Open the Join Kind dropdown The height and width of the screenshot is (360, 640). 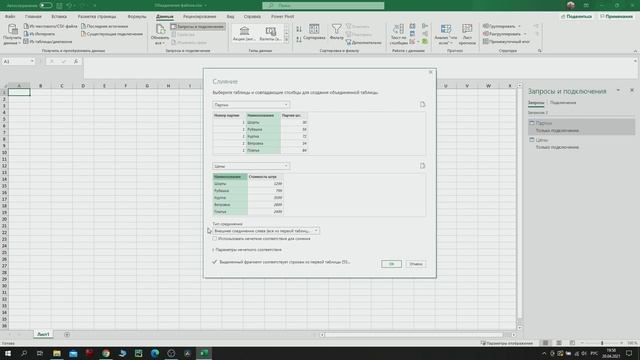click(x=266, y=231)
